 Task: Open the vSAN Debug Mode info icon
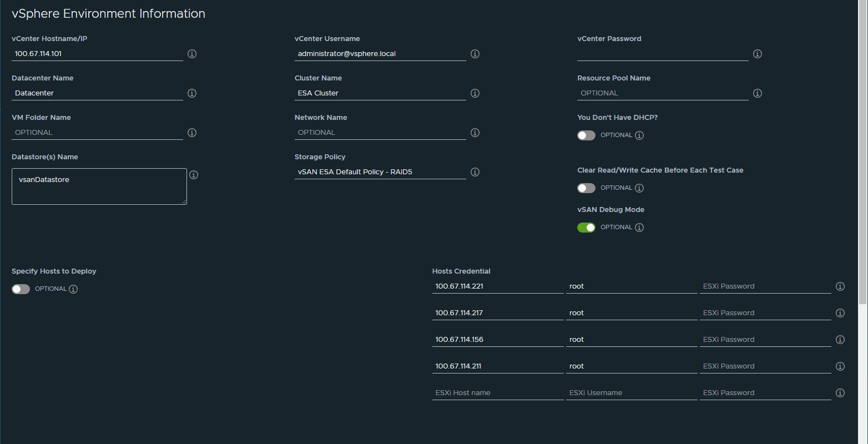click(639, 228)
